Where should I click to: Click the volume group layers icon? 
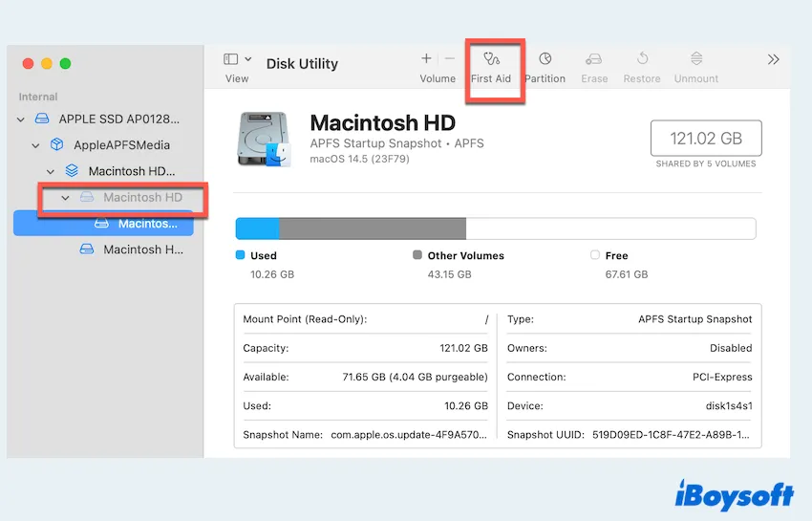point(72,170)
